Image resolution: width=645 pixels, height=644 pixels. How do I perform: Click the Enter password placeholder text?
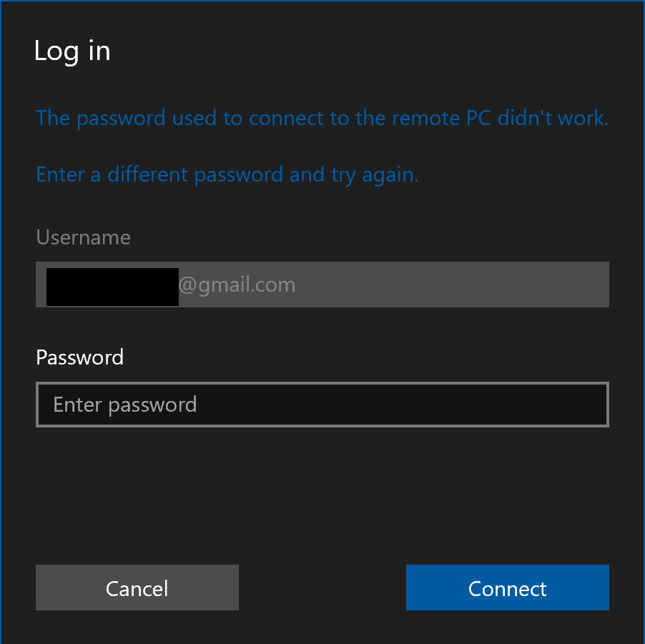[125, 404]
